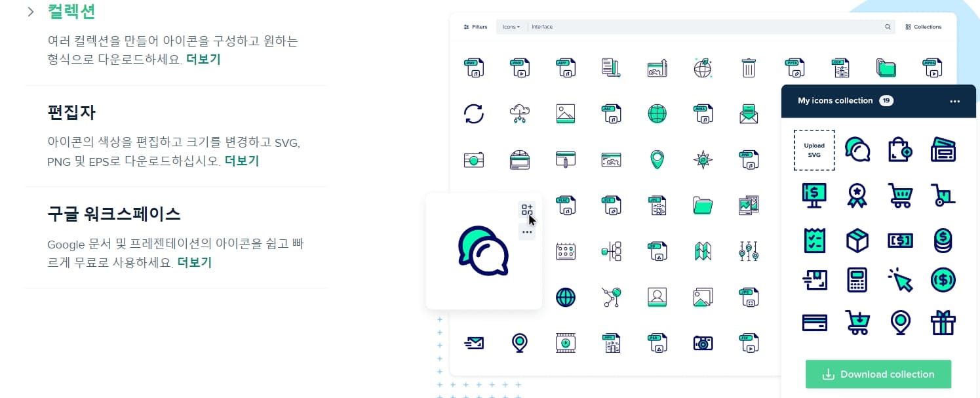980x398 pixels.
Task: Open the Collections button
Action: 923,27
